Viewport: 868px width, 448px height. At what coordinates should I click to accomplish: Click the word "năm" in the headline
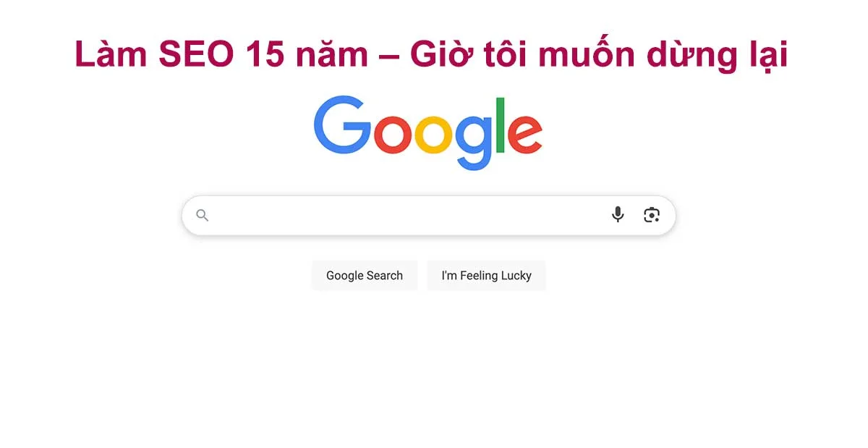click(331, 55)
